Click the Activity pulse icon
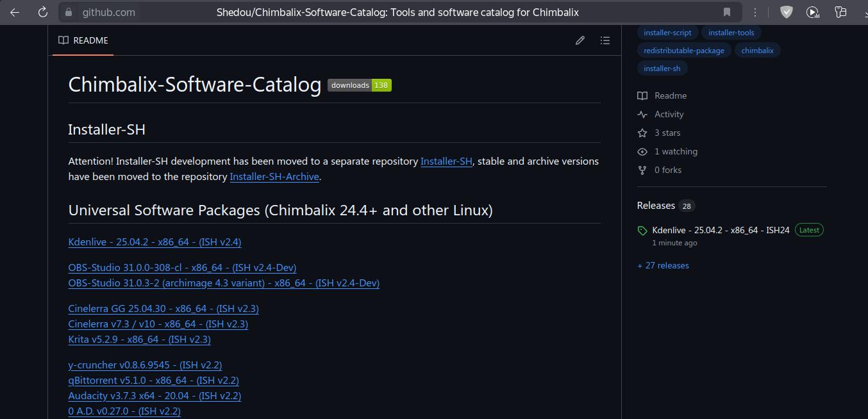 click(642, 114)
